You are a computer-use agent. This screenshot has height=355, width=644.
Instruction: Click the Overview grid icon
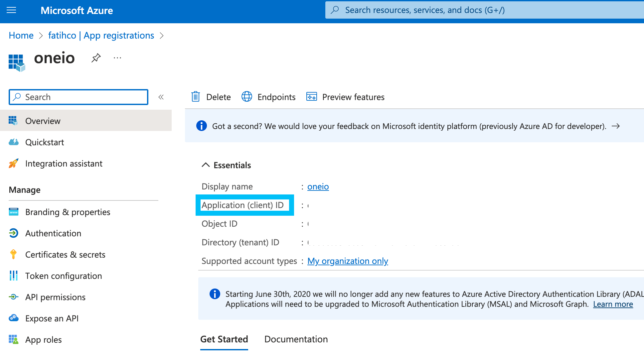[x=13, y=121]
